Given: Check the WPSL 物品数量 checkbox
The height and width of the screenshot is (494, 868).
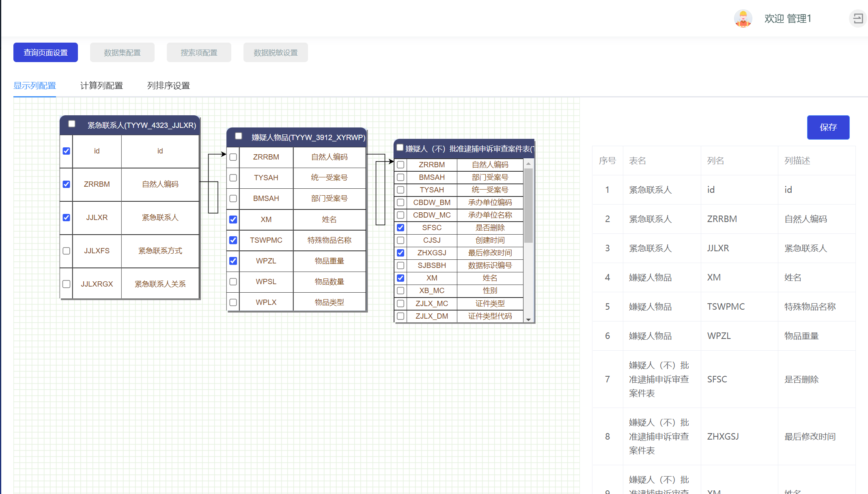Looking at the screenshot, I should pos(233,282).
